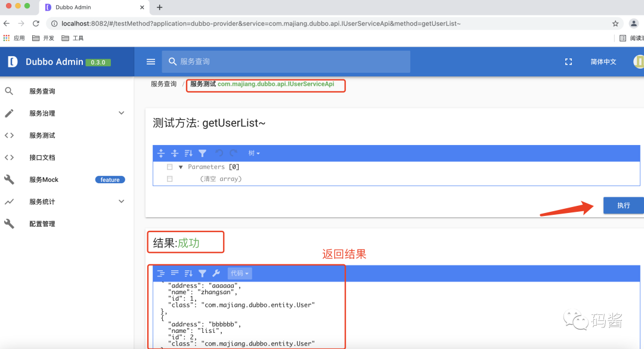This screenshot has height=349, width=644.
Task: Click the action box on the Parameters row
Action: click(x=169, y=167)
